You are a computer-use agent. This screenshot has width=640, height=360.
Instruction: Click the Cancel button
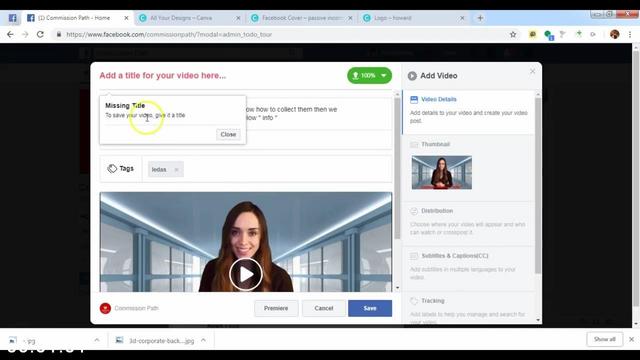[324, 308]
